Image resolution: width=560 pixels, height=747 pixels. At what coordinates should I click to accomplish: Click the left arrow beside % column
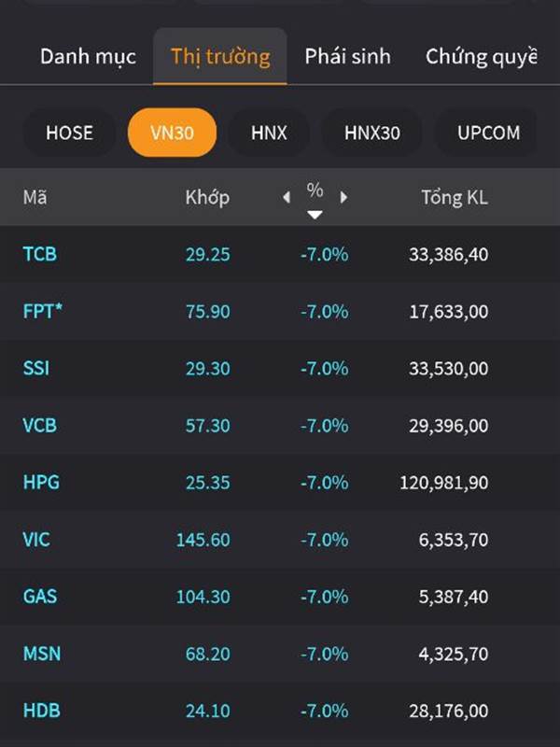pos(287,197)
